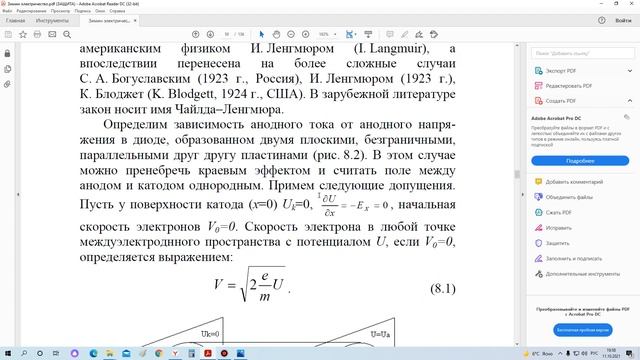Screen dimensions: 640x360
Task: Open Экспорт PDF tool
Action: click(x=561, y=71)
